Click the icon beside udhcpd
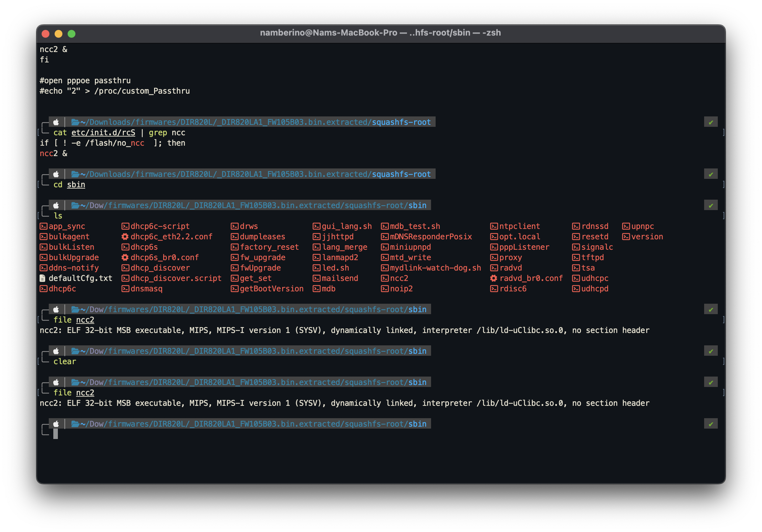The width and height of the screenshot is (762, 532). (x=576, y=288)
